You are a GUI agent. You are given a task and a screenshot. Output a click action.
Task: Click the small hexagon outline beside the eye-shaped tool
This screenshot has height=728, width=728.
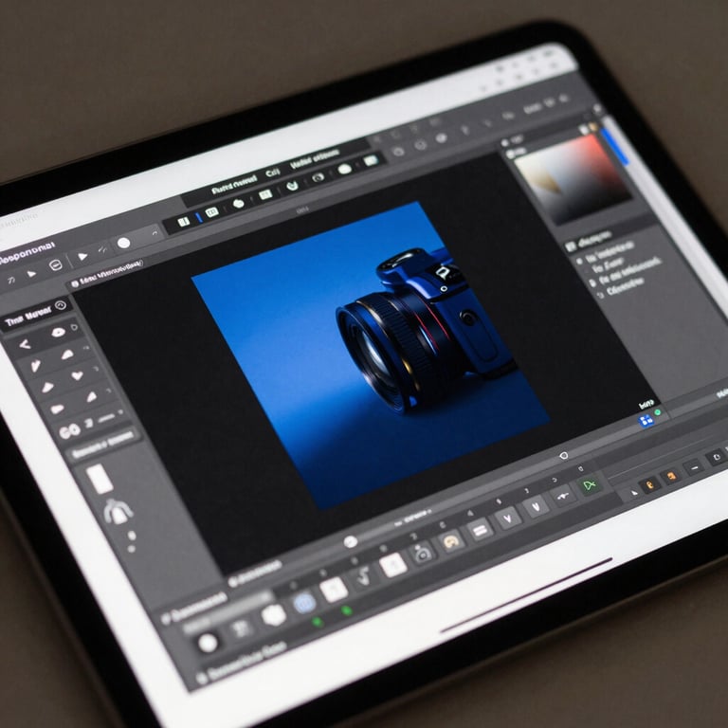74,327
